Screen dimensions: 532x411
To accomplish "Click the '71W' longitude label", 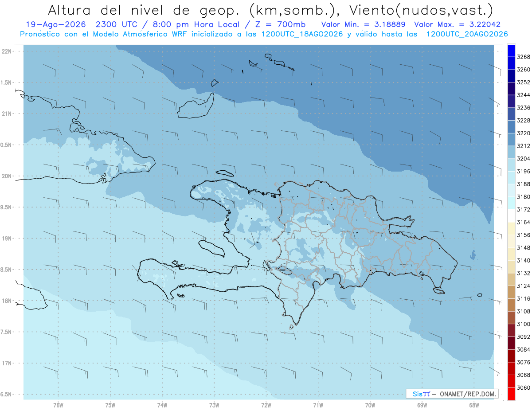I will 318,405.
